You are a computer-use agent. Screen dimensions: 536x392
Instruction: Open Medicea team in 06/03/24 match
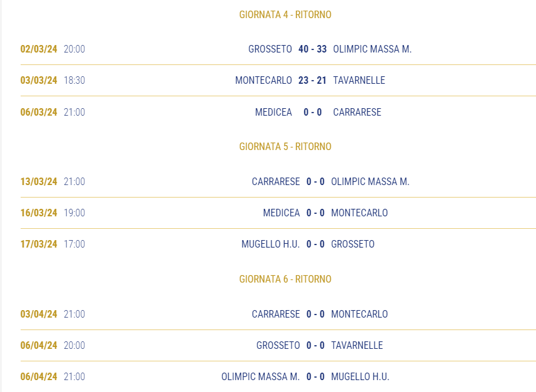pos(273,112)
